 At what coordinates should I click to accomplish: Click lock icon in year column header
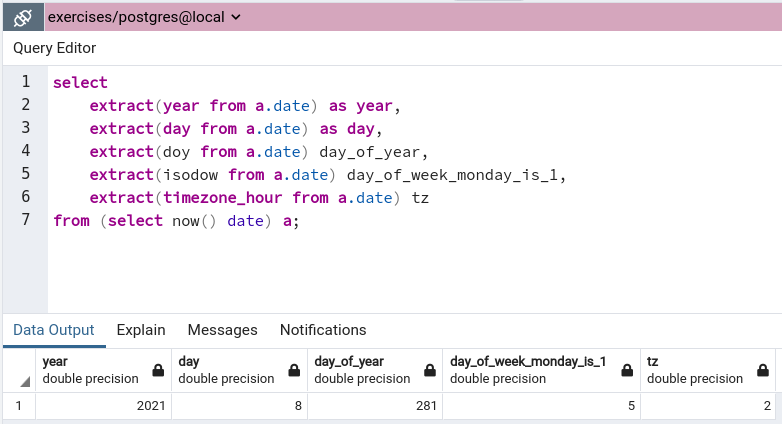click(x=158, y=370)
